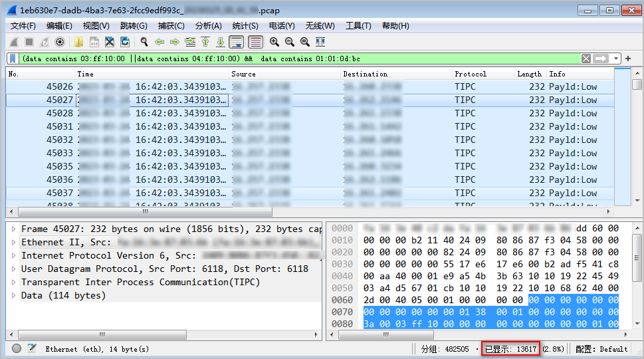Click the 配置: Default profile label

pos(601,349)
